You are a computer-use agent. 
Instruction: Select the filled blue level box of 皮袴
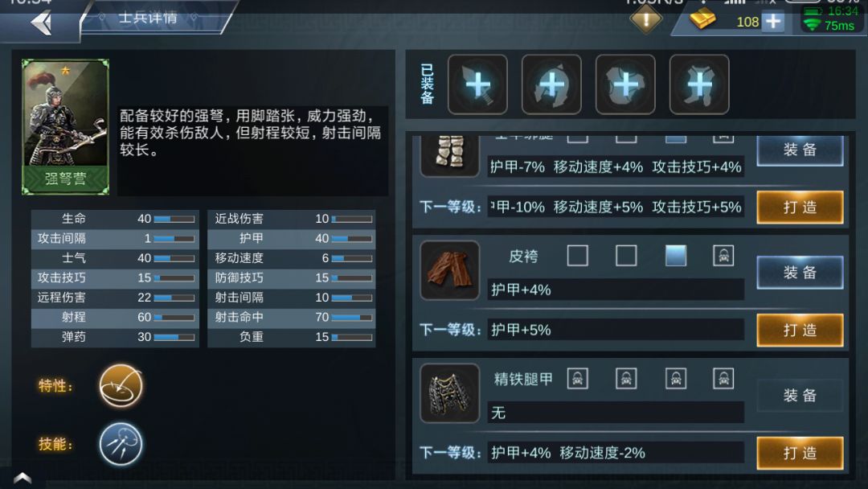tap(675, 256)
